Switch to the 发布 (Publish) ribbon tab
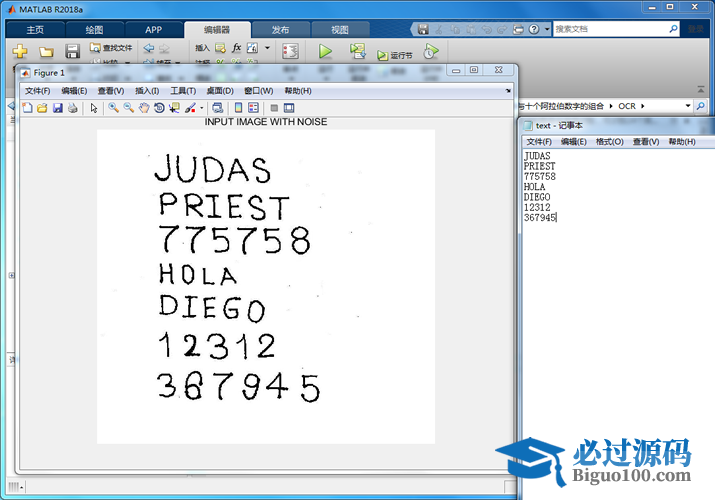Image resolution: width=715 pixels, height=500 pixels. coord(280,30)
